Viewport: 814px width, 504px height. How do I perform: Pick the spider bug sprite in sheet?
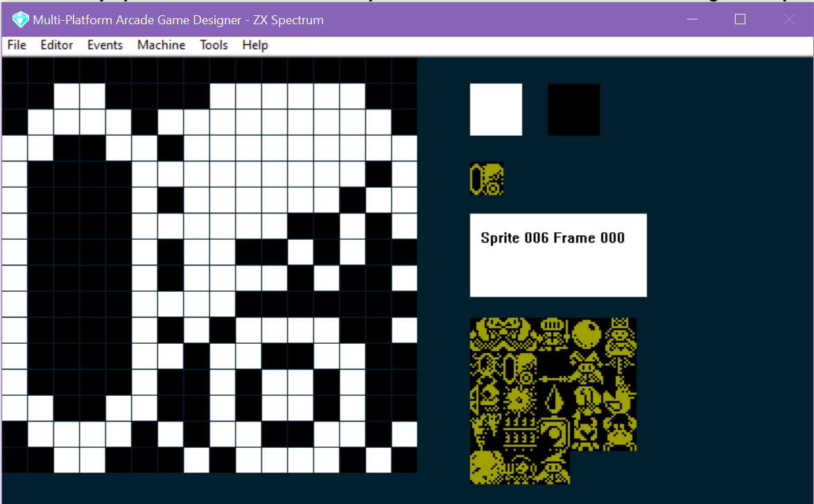coord(487,367)
